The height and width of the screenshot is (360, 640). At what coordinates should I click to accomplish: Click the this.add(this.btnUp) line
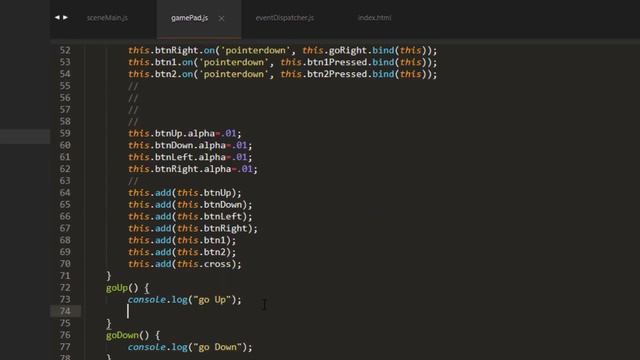tap(184, 193)
